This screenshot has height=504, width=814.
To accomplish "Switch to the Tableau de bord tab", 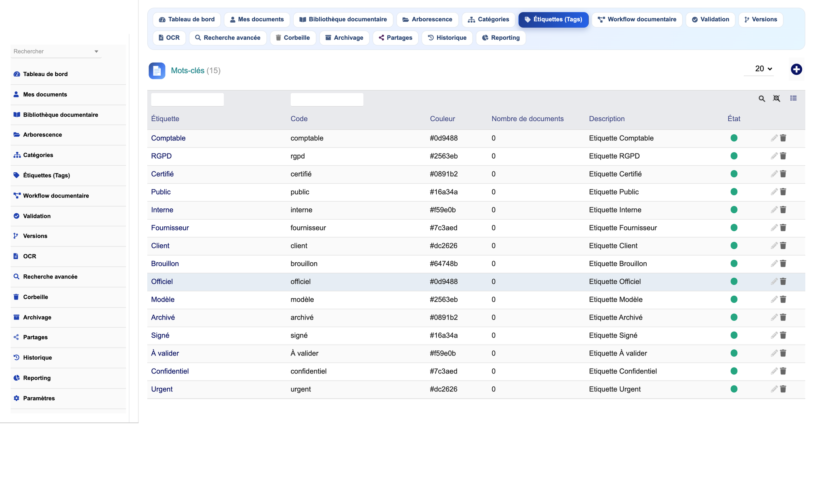I will click(x=187, y=20).
